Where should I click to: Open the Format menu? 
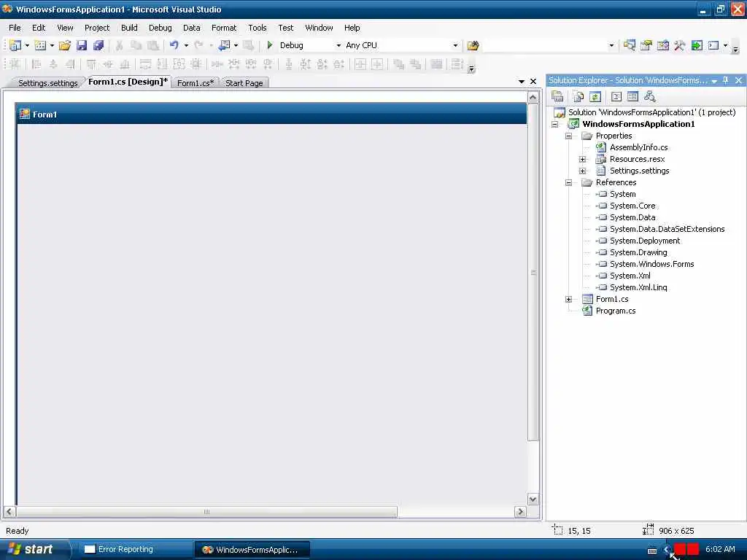click(x=224, y=28)
